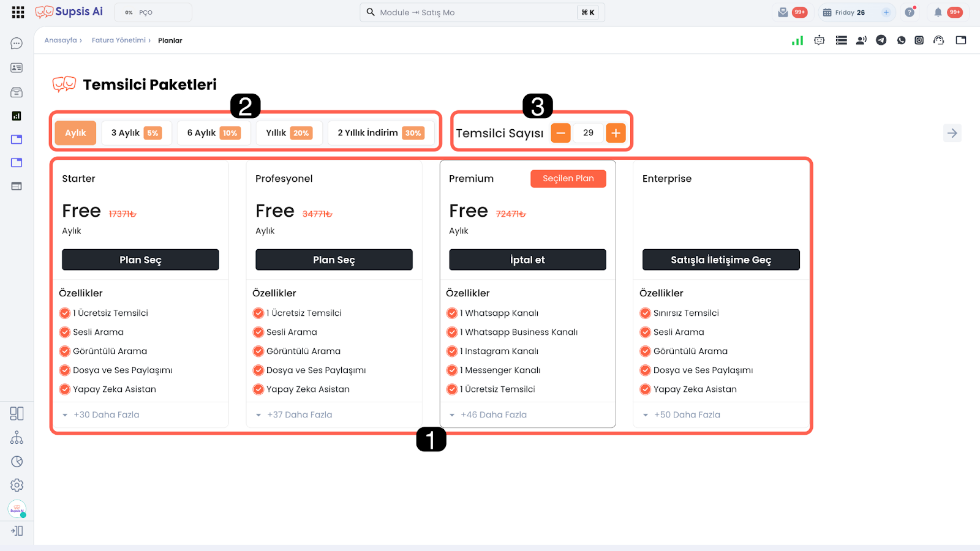Navigate to Anasayfa breadcrumb
Viewport: 980px width, 551px height.
61,40
